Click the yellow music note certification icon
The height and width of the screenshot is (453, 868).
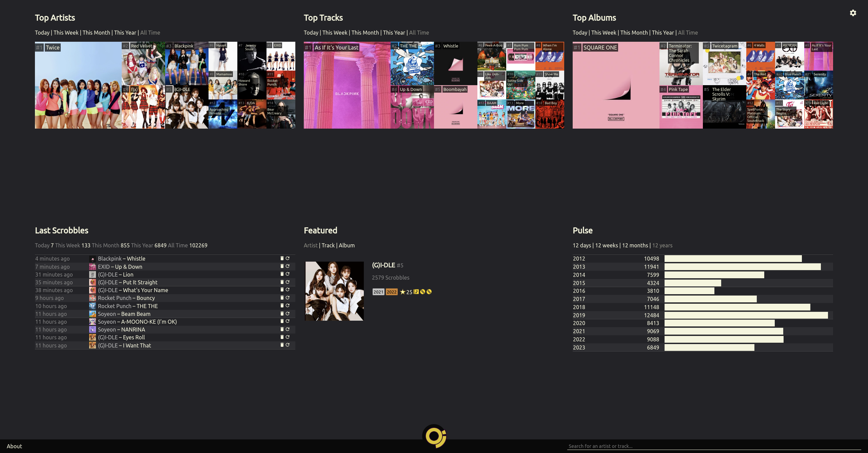[416, 292]
